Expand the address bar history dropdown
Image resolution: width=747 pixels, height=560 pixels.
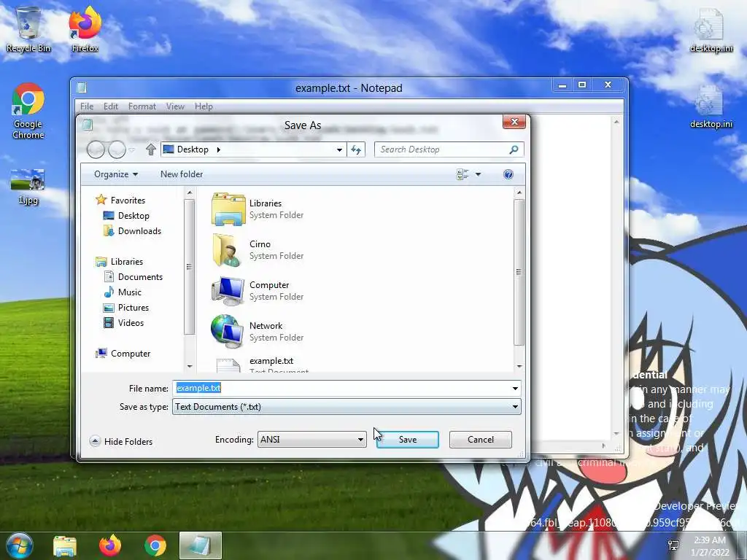click(x=339, y=149)
